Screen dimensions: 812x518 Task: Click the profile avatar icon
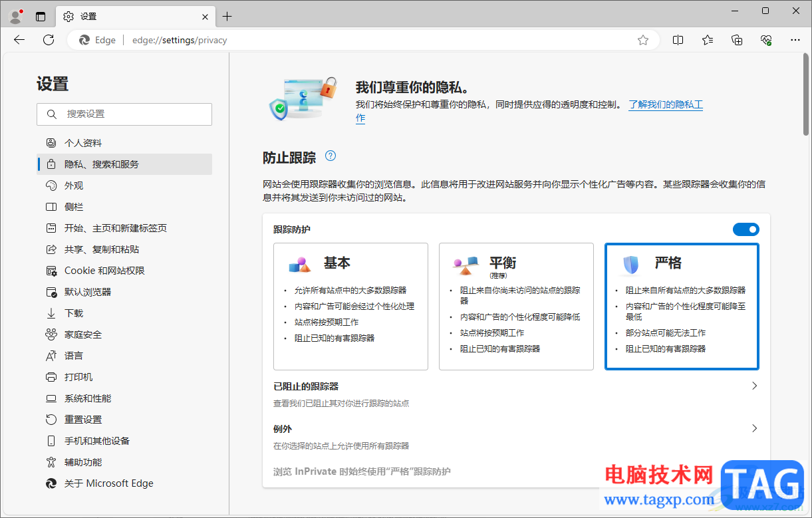click(x=17, y=17)
